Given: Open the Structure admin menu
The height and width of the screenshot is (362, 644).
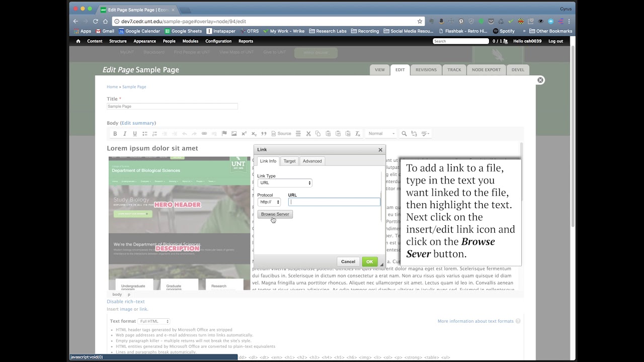Looking at the screenshot, I should click(118, 41).
